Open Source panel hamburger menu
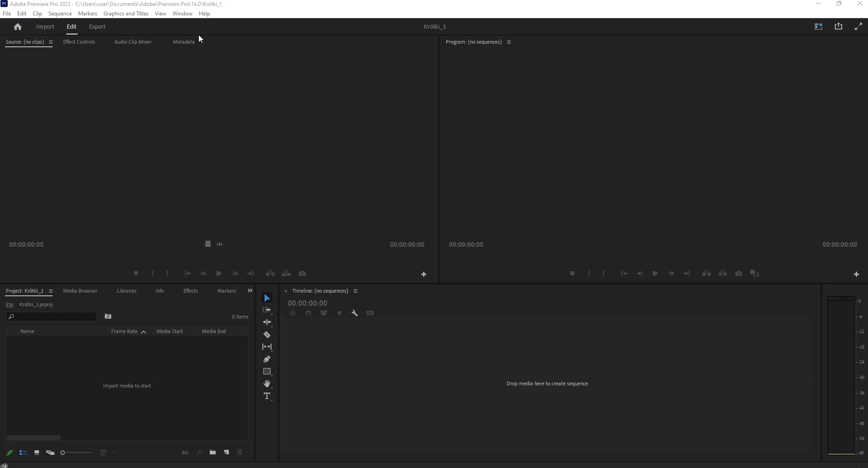The image size is (868, 468). click(51, 42)
